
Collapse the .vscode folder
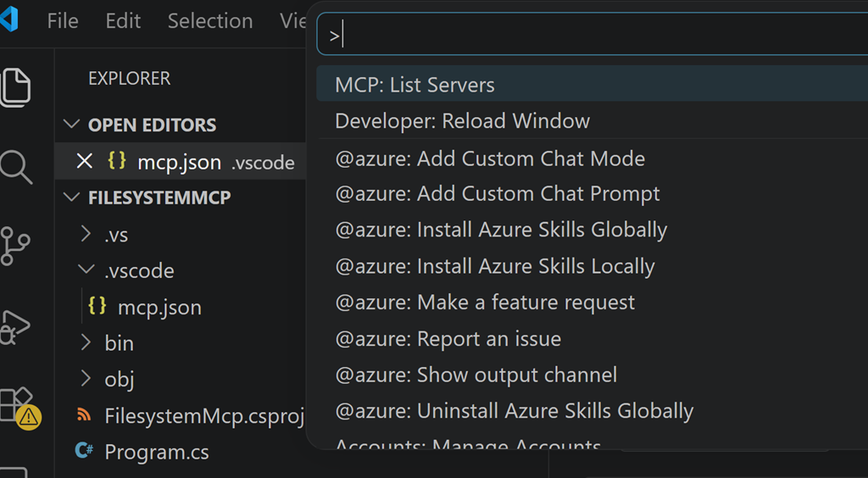[x=86, y=270]
